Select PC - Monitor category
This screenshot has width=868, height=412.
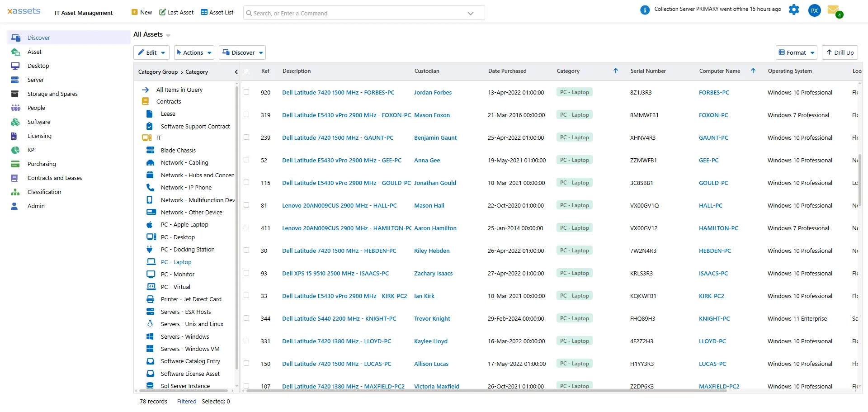tap(178, 274)
